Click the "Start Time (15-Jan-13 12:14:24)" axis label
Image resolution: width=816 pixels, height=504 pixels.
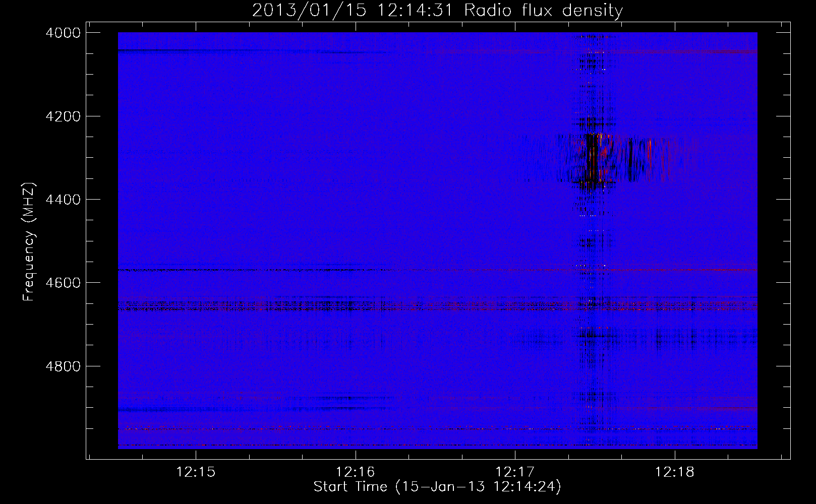[437, 487]
